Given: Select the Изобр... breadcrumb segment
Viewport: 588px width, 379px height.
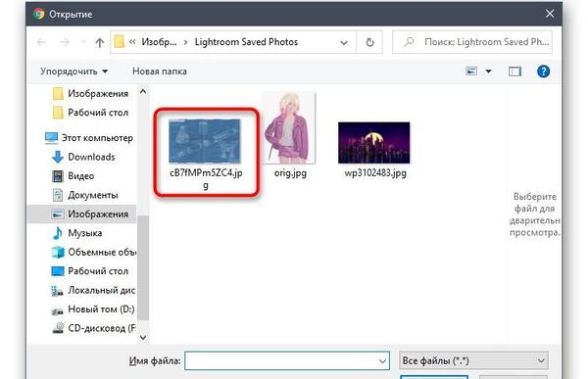Looking at the screenshot, I should point(159,42).
